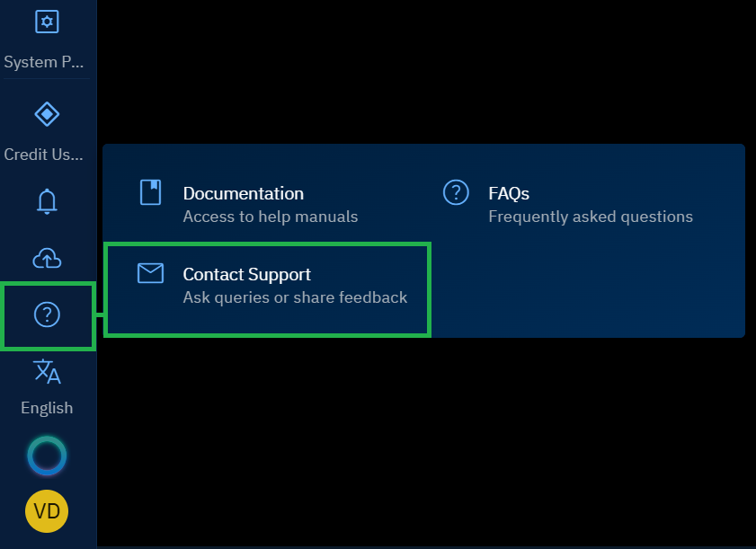756x549 pixels.
Task: Open the English language selector label
Action: coord(47,408)
